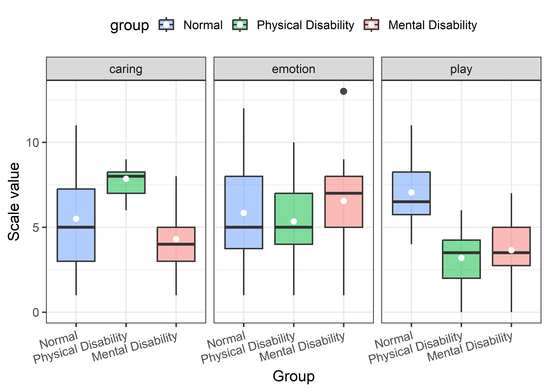This screenshot has height=392, width=549.
Task: Click the pink Mental Disability legend key
Action: pyautogui.click(x=371, y=25)
